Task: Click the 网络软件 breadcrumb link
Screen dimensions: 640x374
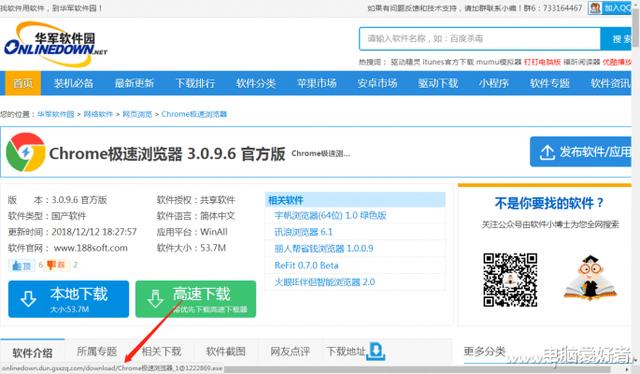Action: tap(98, 114)
